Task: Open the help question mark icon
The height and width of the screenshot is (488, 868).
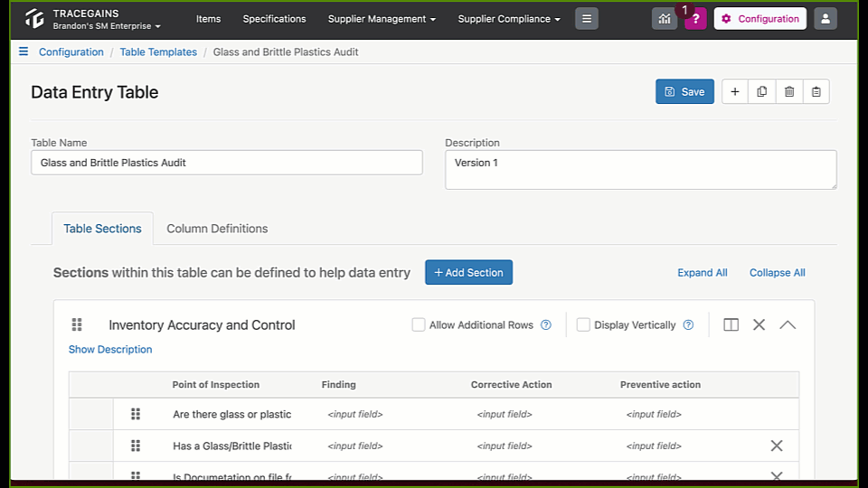Action: [696, 19]
